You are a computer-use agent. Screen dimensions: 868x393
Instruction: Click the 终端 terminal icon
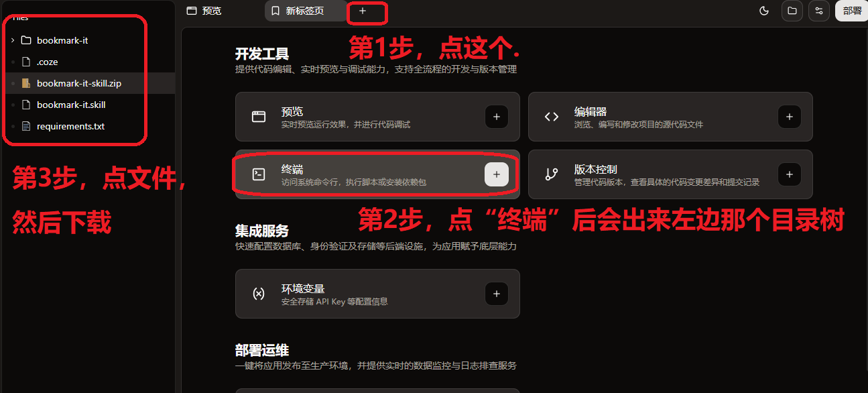(259, 174)
